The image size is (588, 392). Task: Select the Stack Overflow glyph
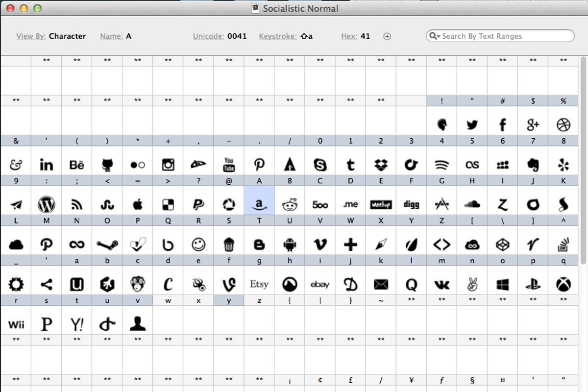(x=563, y=244)
